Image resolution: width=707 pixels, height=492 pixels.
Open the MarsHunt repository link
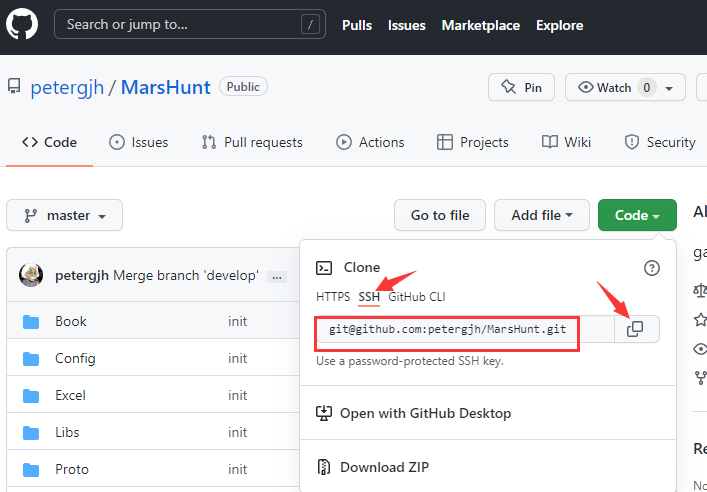click(x=166, y=87)
